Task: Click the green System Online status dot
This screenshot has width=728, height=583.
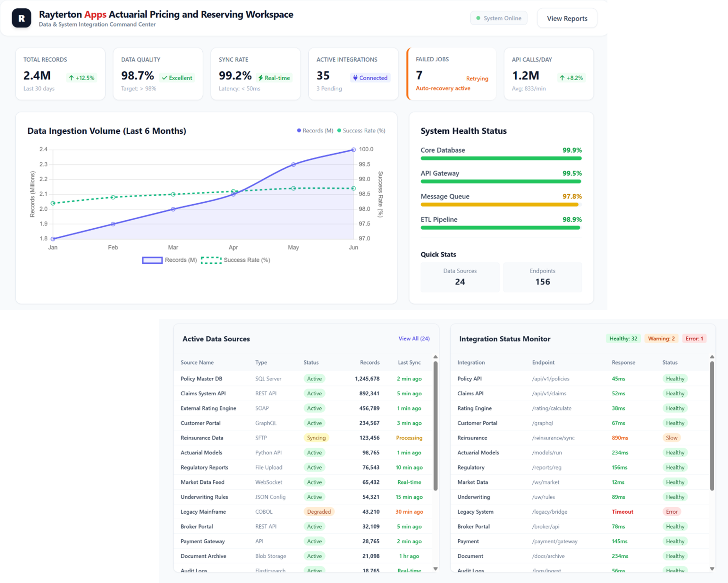Action: (478, 18)
